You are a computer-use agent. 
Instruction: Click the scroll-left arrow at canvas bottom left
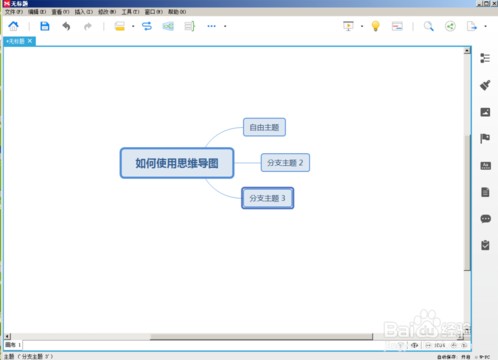(8, 337)
